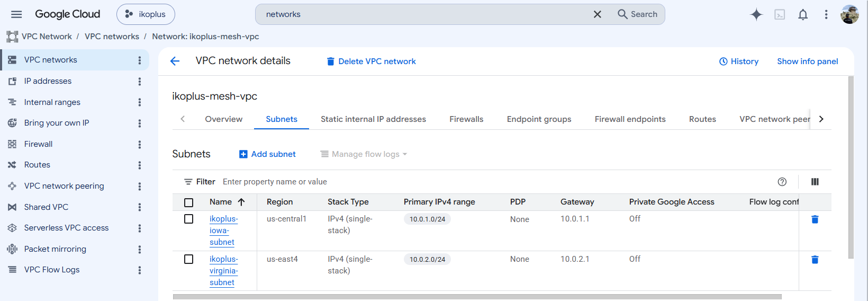Switch to the Routes tab
The height and width of the screenshot is (301, 868).
(x=702, y=119)
